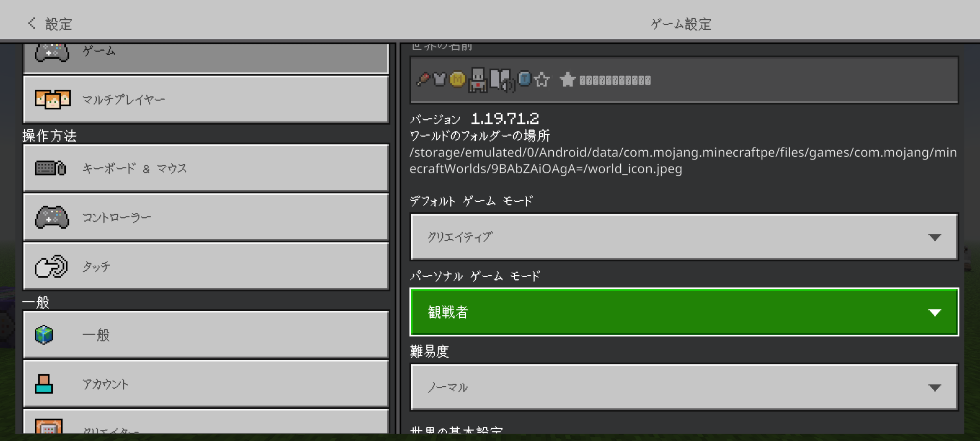
Task: Click the keyboard and mouse icon
Action: pos(50,168)
